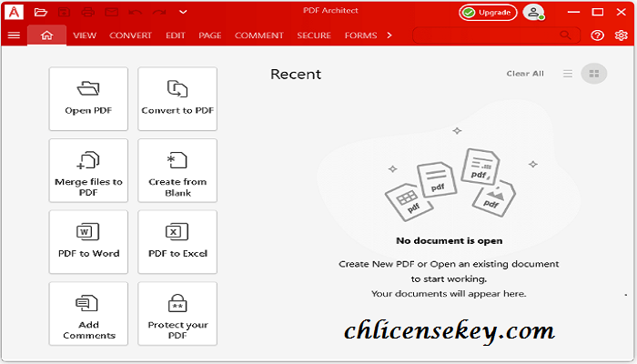The height and width of the screenshot is (364, 637).
Task: Switch Recent to grid view
Action: coord(594,74)
